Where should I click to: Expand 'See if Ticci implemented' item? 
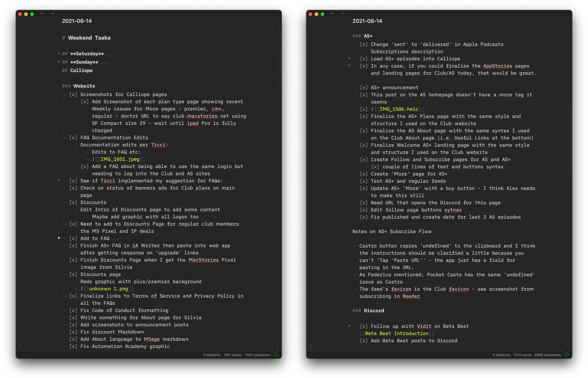pyautogui.click(x=59, y=180)
